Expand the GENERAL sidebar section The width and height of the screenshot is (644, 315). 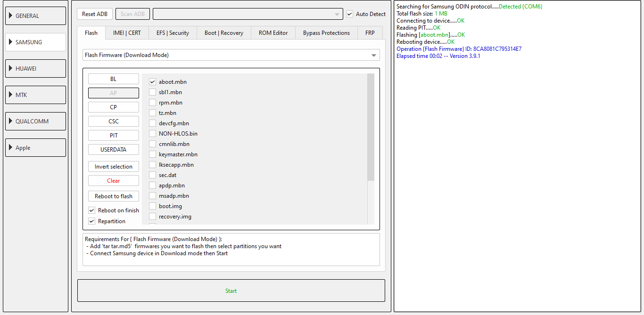(x=35, y=16)
